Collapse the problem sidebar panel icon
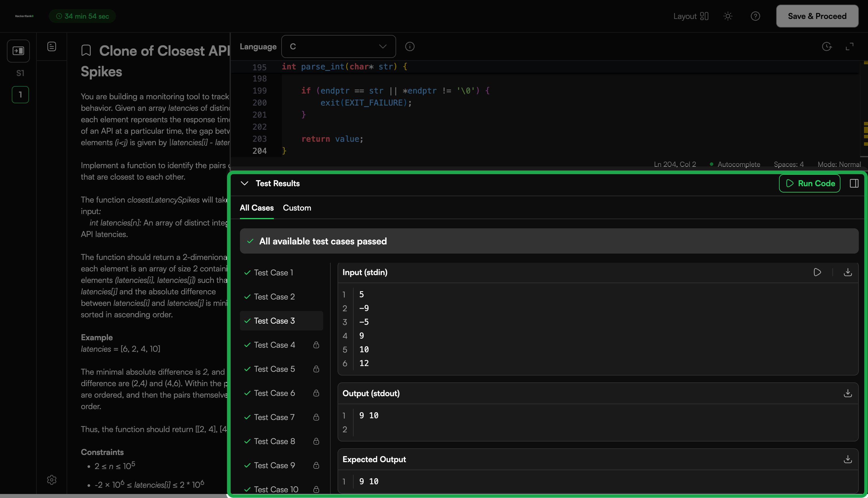868x498 pixels. 18,51
